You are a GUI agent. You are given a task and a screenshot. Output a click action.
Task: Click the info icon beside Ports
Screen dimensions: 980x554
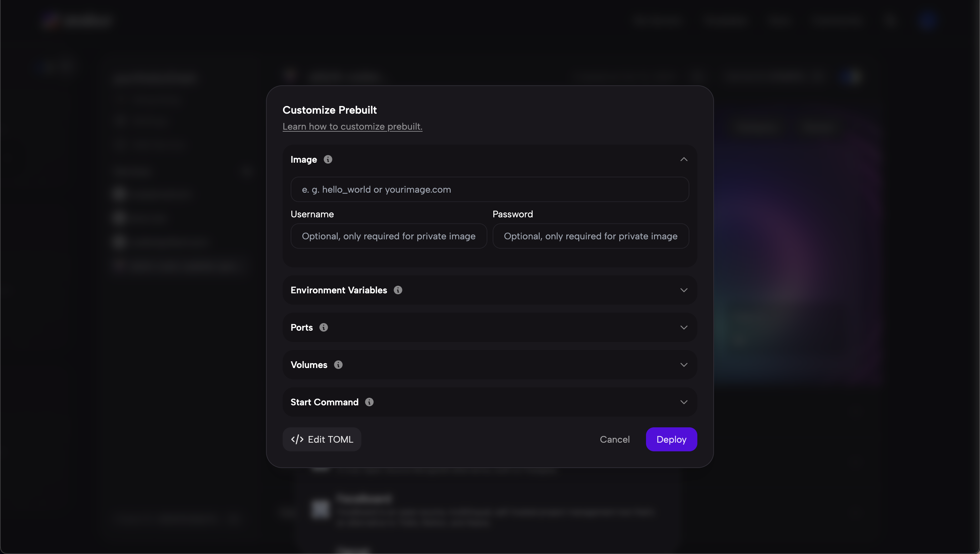pos(324,327)
